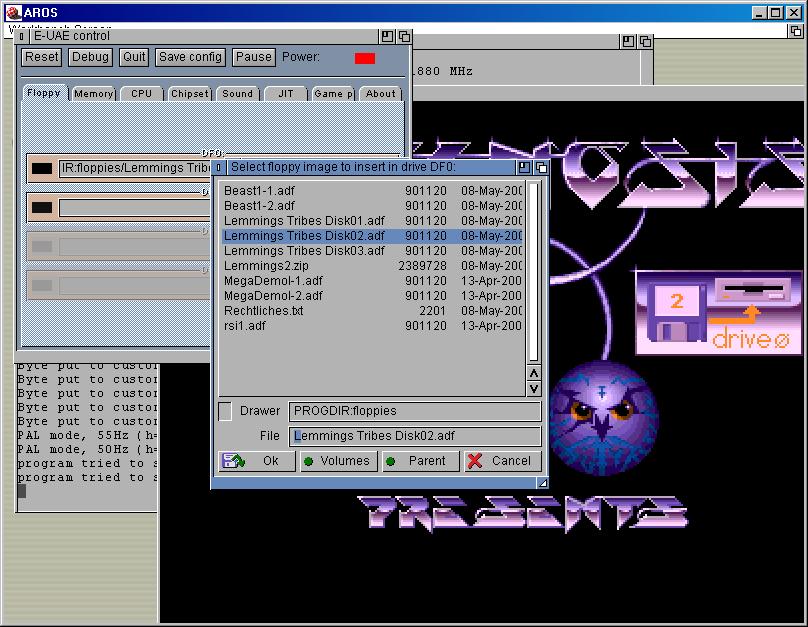Pause the emulation

254,57
